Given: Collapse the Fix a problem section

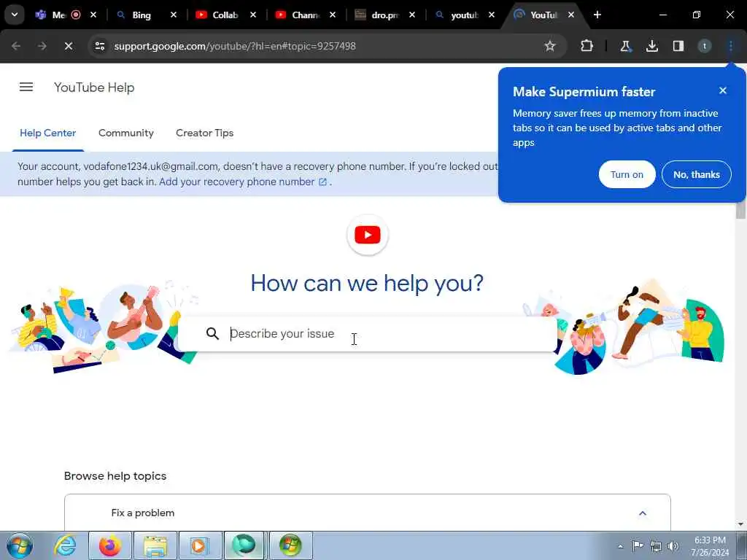Looking at the screenshot, I should coord(642,513).
